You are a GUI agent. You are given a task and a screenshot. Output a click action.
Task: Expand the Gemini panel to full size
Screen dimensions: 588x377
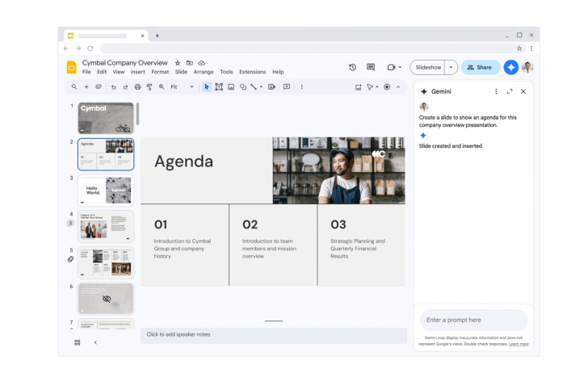tap(510, 91)
